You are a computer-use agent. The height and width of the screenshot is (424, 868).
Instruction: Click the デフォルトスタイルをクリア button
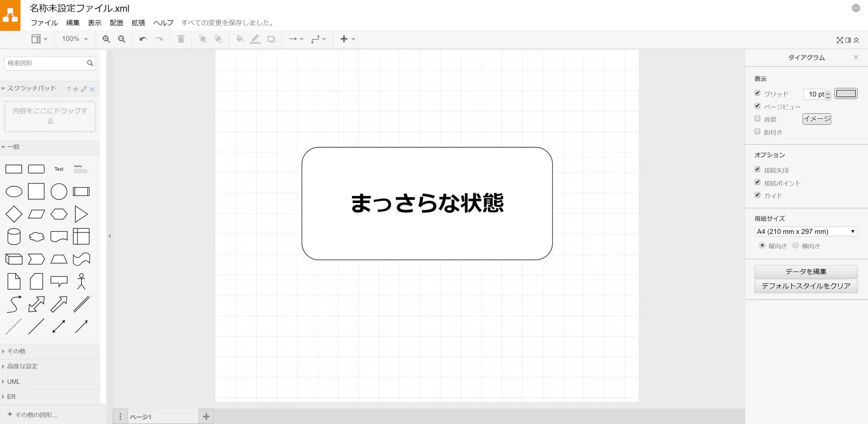coord(806,286)
